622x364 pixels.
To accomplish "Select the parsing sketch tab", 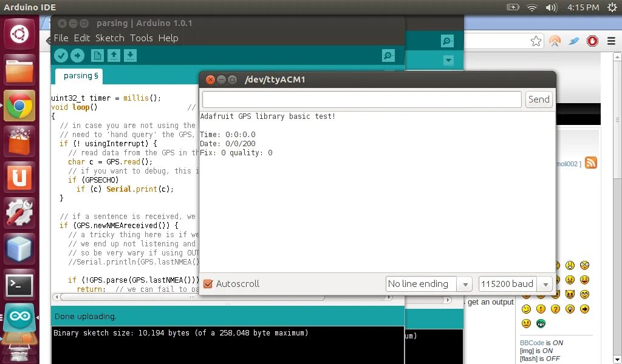I will pyautogui.click(x=79, y=76).
